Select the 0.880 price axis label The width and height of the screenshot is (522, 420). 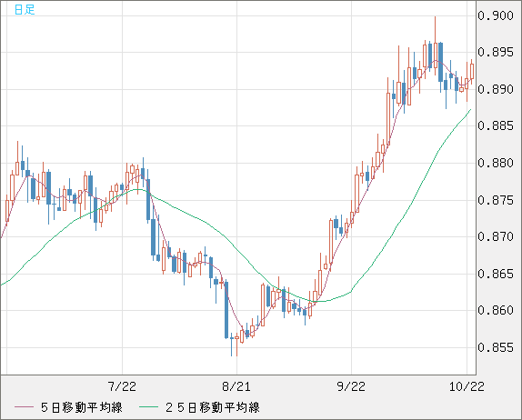(496, 163)
